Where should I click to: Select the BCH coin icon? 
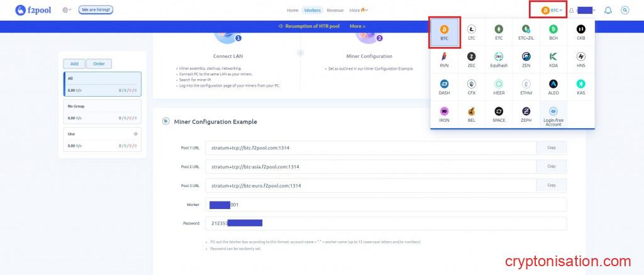pyautogui.click(x=553, y=32)
